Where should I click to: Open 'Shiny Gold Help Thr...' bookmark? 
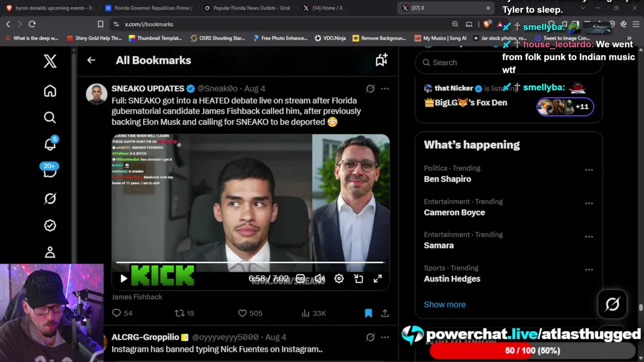pos(94,38)
